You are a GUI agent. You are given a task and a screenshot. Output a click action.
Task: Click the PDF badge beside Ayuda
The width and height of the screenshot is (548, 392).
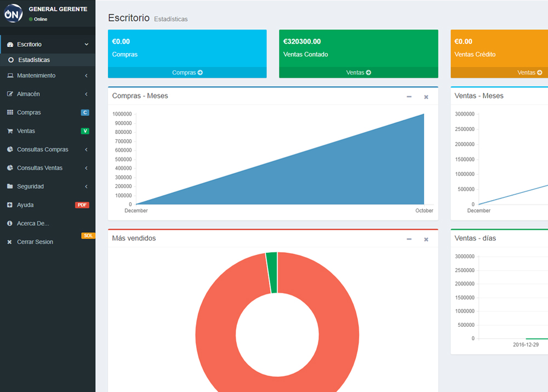(x=82, y=205)
